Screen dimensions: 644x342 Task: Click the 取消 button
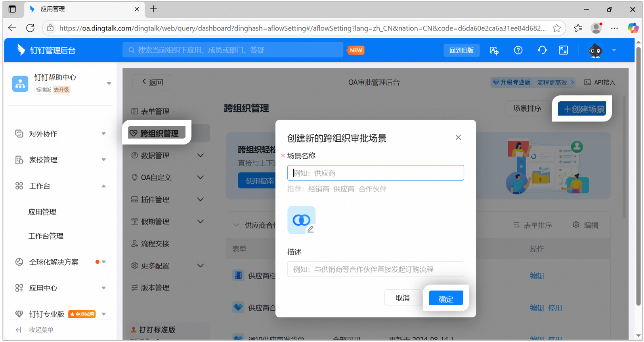coord(403,298)
